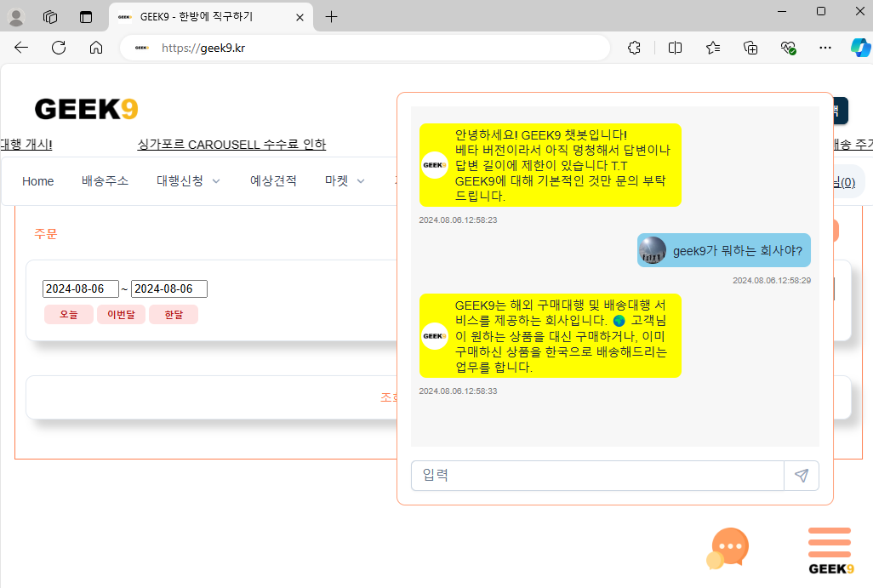Open the browser profile avatar
The image size is (873, 588).
coord(16,17)
